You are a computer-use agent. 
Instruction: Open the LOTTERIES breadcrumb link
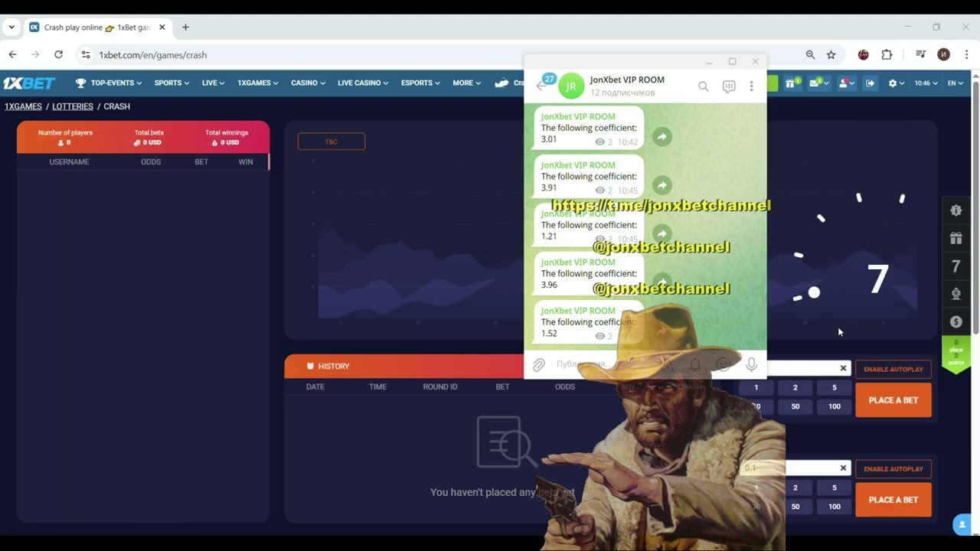coord(73,106)
